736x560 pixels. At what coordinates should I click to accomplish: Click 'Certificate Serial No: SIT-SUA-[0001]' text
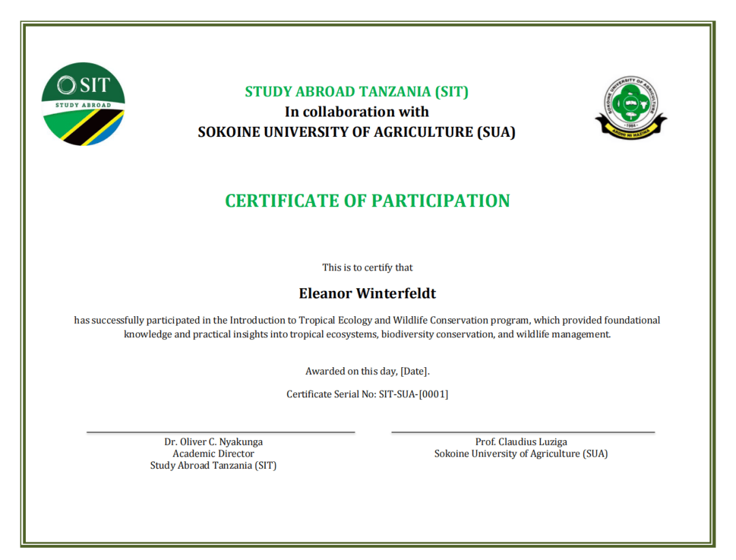click(x=367, y=394)
